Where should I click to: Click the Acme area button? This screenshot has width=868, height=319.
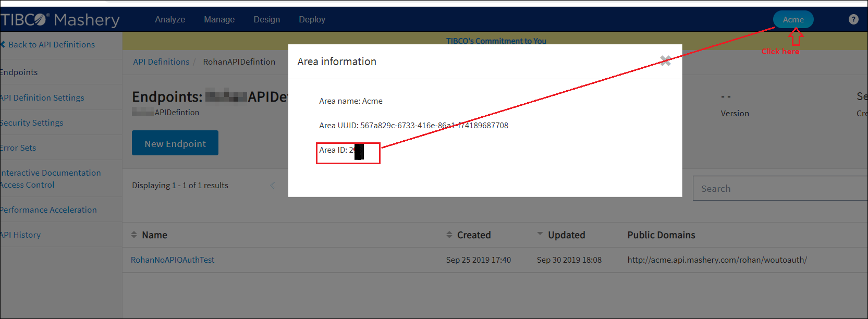(793, 19)
